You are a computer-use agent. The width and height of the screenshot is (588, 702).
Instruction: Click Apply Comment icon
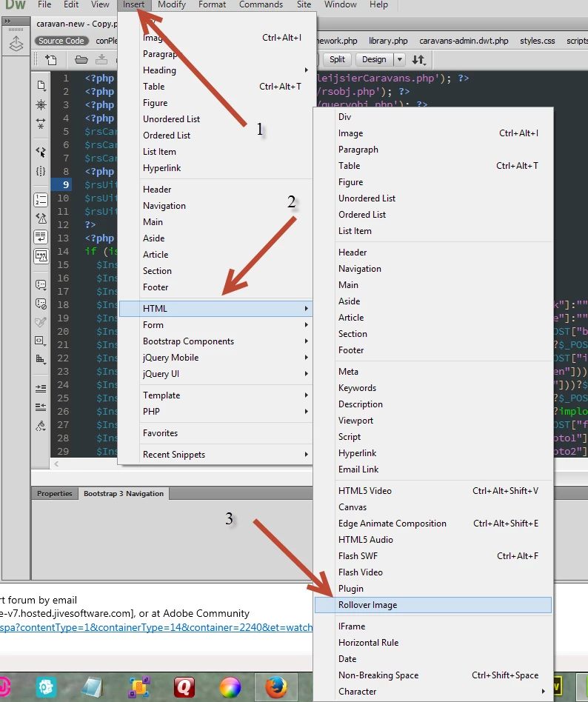(41, 285)
